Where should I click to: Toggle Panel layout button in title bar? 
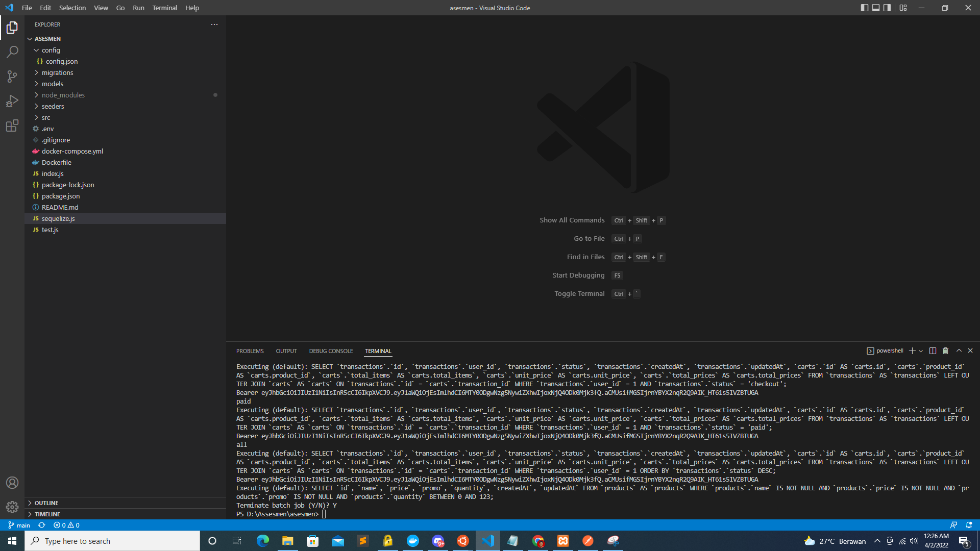(876, 8)
